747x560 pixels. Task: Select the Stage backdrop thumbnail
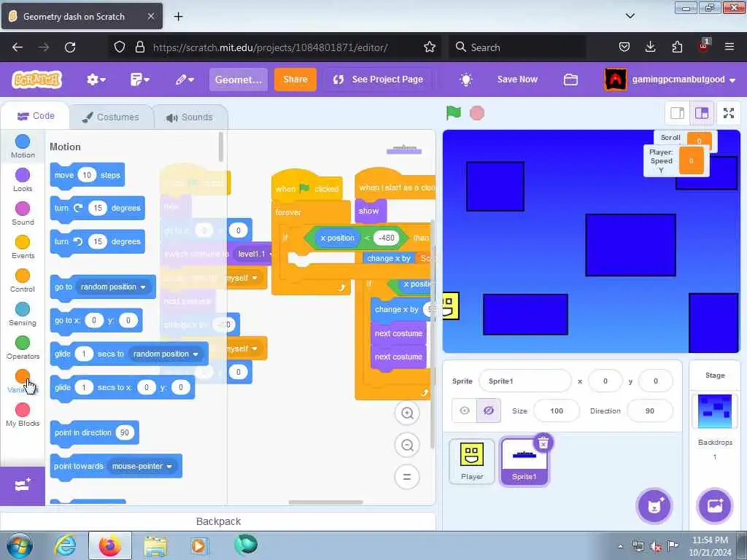pyautogui.click(x=715, y=411)
